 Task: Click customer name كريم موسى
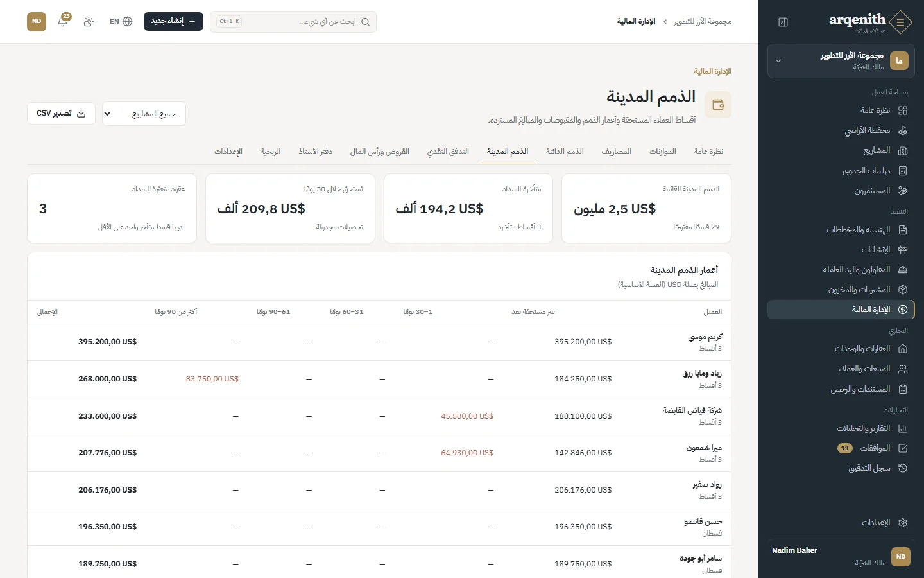(x=705, y=337)
